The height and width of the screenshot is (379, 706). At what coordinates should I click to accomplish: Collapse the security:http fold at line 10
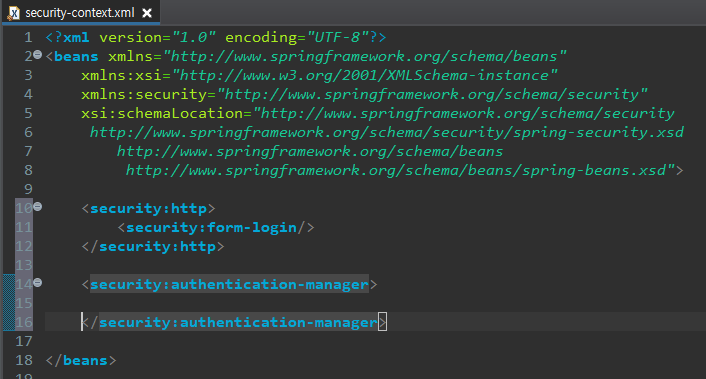pos(38,207)
